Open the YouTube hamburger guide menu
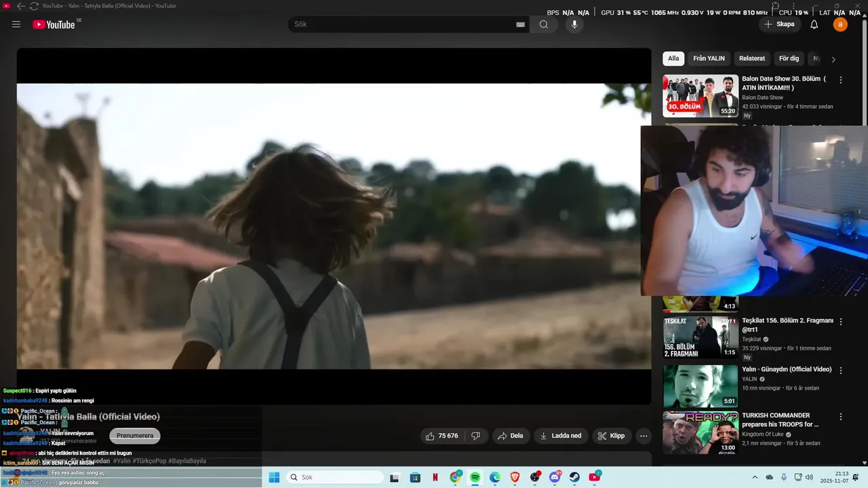 (x=16, y=24)
